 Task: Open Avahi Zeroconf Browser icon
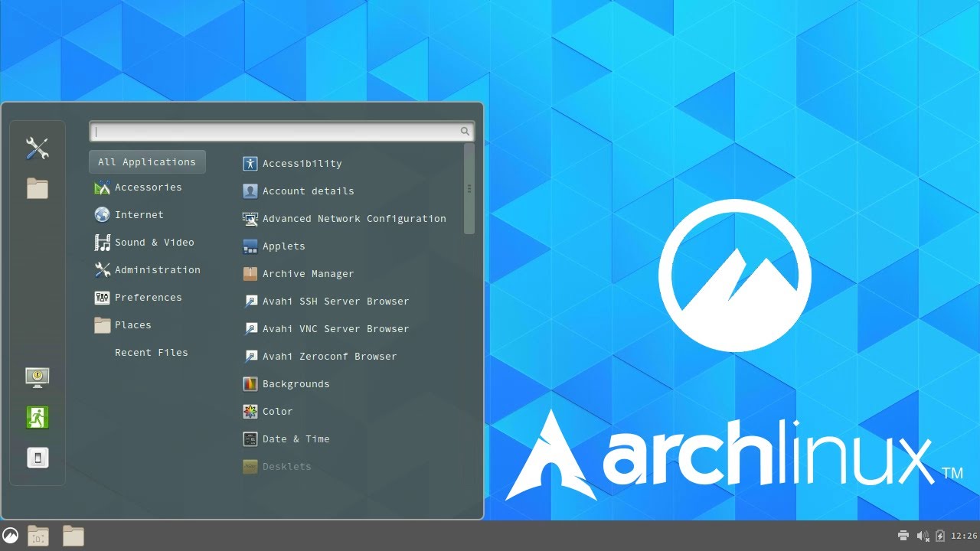[x=250, y=356]
